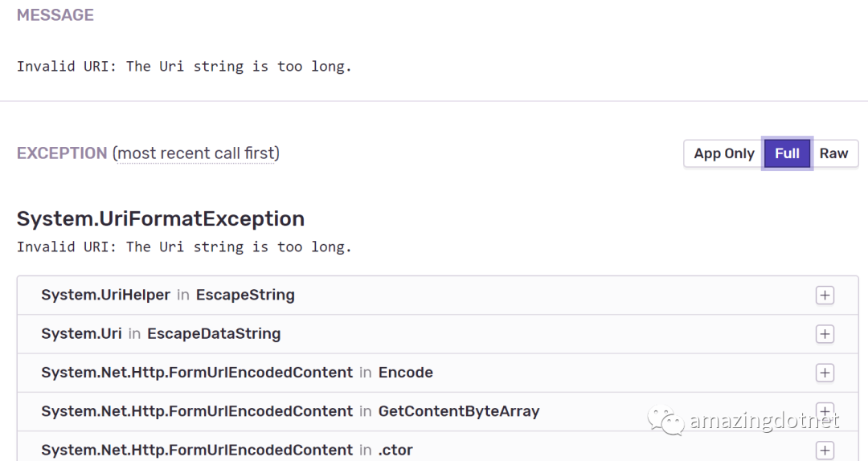Open GetContentByteArray frame details via plus icon

pyautogui.click(x=825, y=410)
